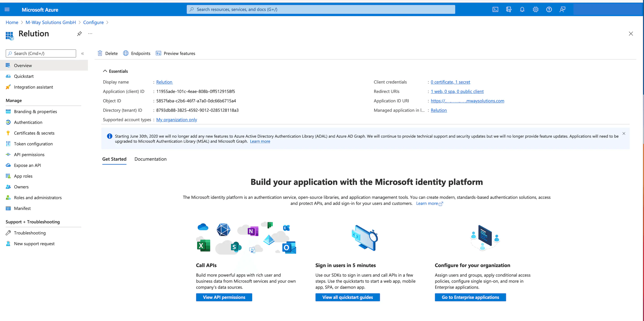644x321 pixels.
Task: Open the directories and subscriptions filter icon
Action: point(508,9)
